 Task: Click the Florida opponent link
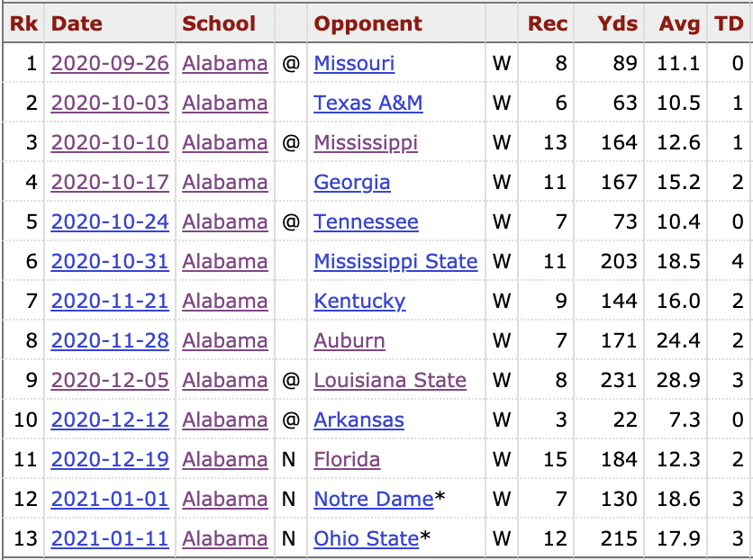coord(347,460)
